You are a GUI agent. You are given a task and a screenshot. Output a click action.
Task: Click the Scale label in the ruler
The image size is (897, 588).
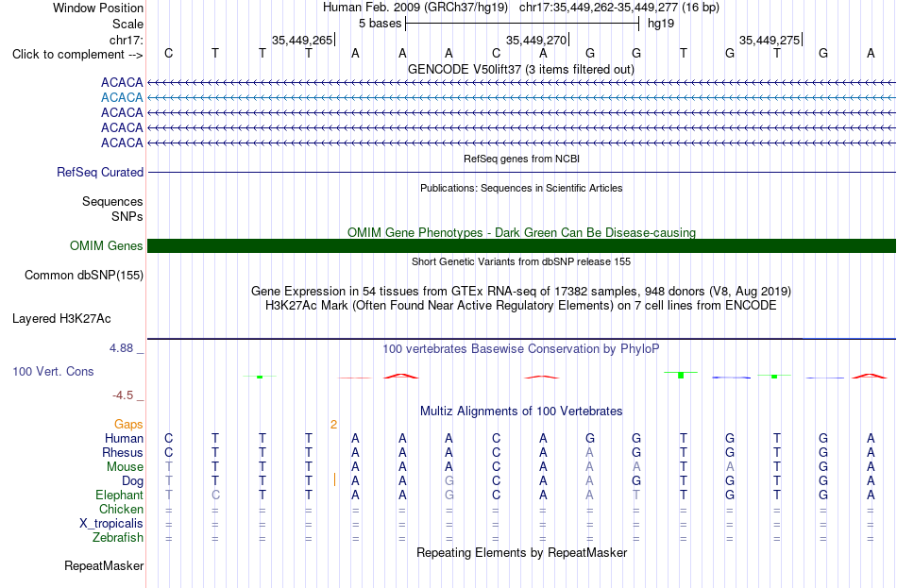(x=127, y=24)
